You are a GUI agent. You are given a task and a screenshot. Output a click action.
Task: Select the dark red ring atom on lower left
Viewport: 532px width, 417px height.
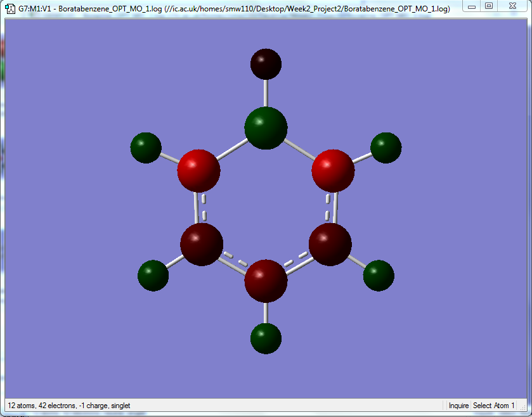click(x=202, y=245)
